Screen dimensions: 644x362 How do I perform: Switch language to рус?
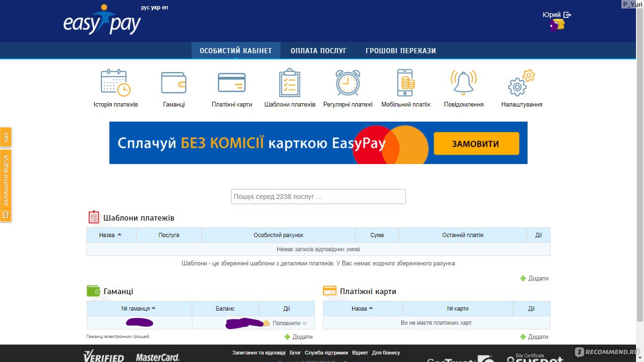(145, 8)
